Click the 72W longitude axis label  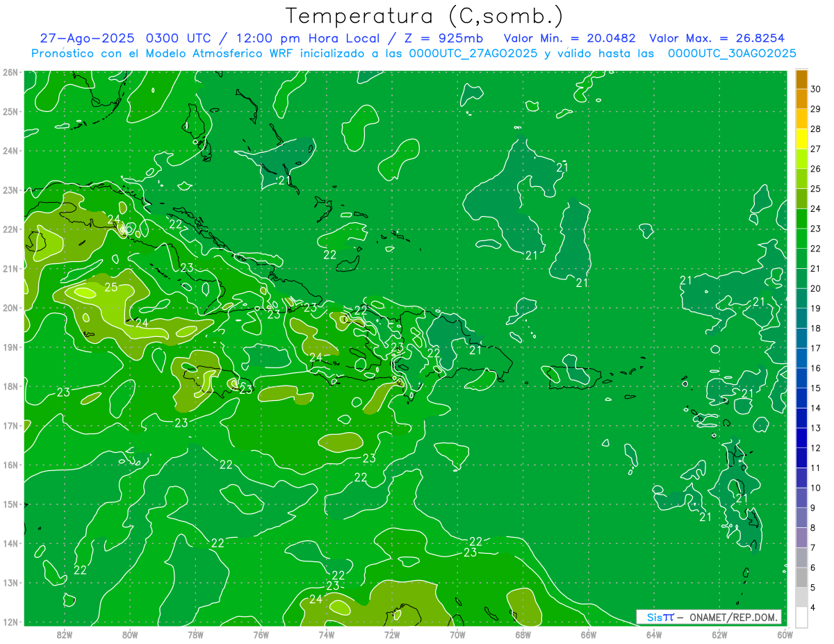click(392, 634)
